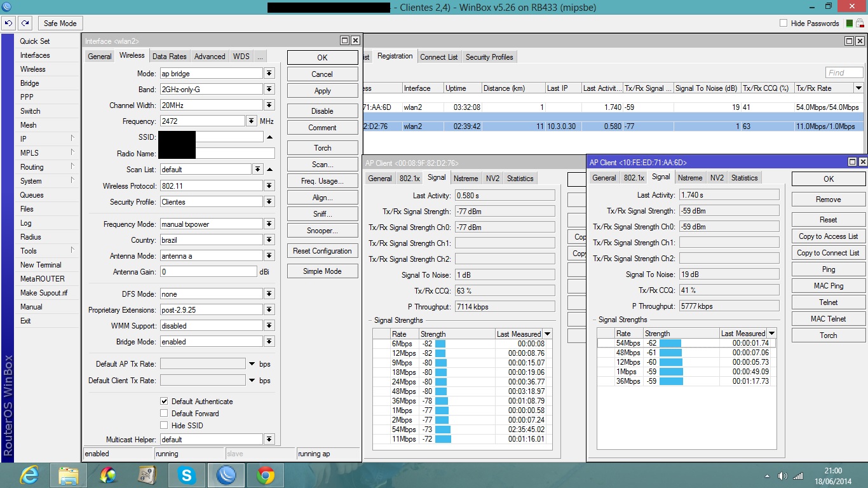Image resolution: width=868 pixels, height=488 pixels.
Task: Switch to the WinBox taskbar icon
Action: [226, 475]
